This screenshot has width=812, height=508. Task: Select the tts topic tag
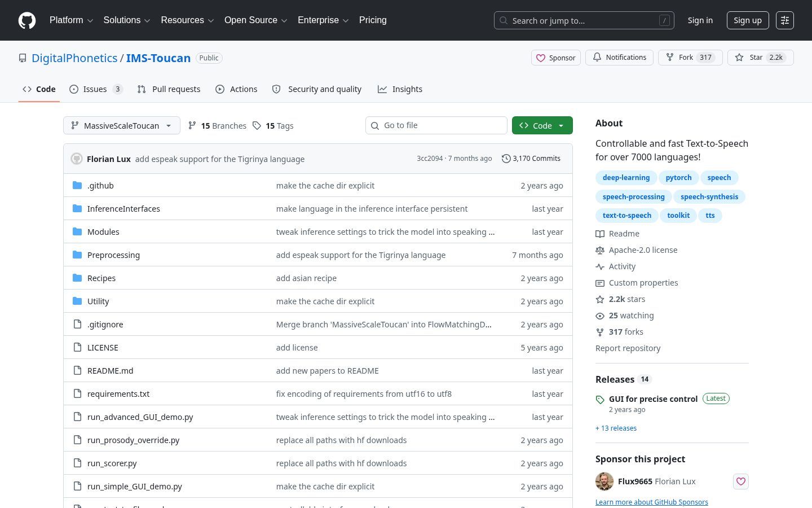pyautogui.click(x=710, y=216)
